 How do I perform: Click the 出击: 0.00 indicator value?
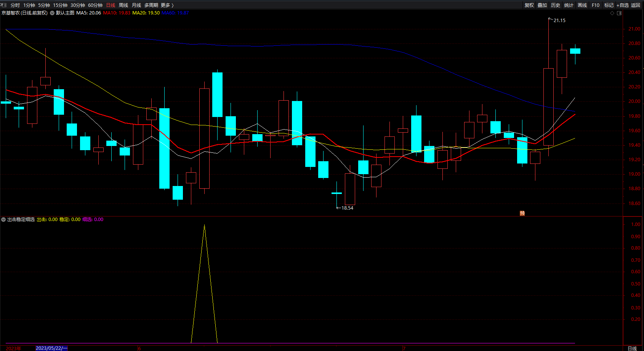click(x=47, y=220)
